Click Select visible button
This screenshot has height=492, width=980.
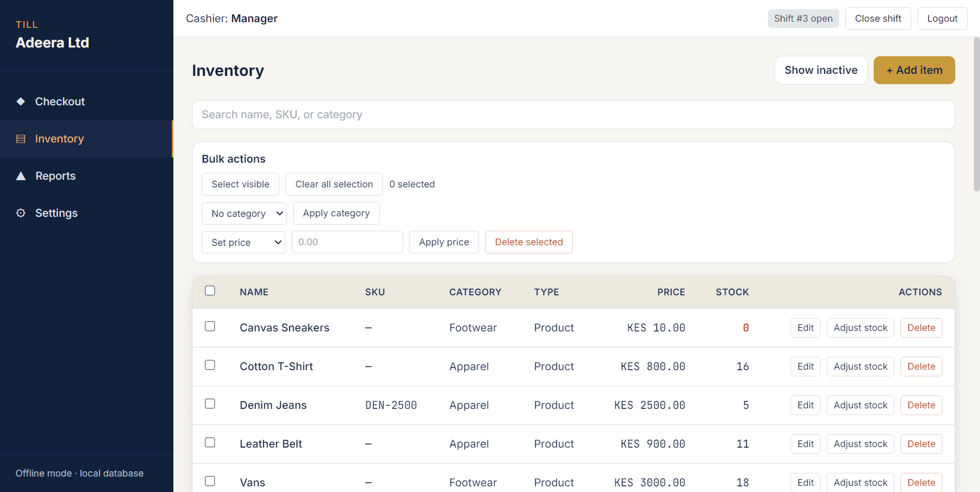click(x=240, y=184)
